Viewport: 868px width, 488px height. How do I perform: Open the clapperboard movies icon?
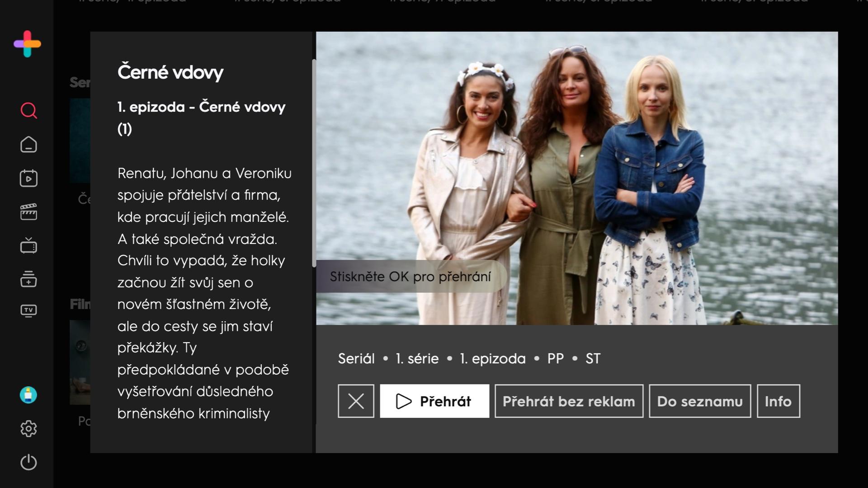pyautogui.click(x=28, y=212)
